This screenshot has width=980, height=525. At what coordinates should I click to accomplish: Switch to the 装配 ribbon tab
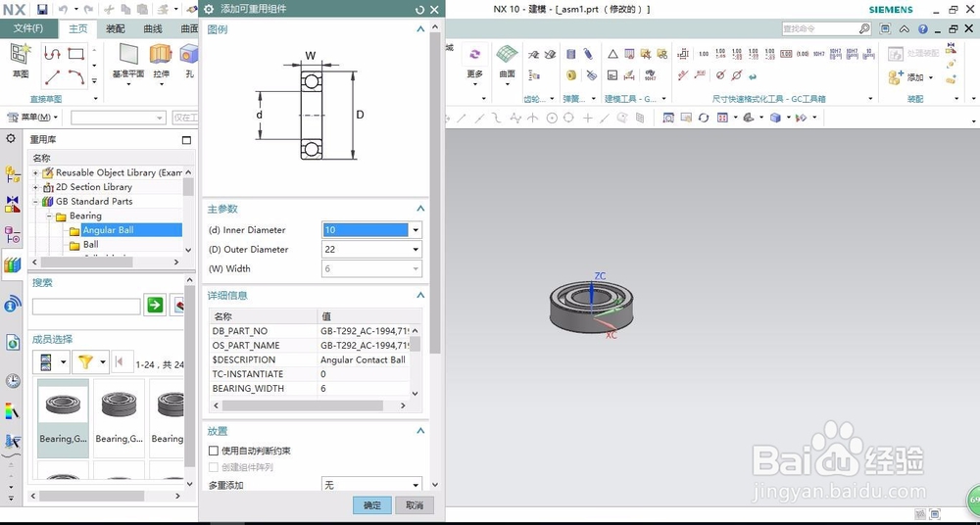(x=115, y=28)
